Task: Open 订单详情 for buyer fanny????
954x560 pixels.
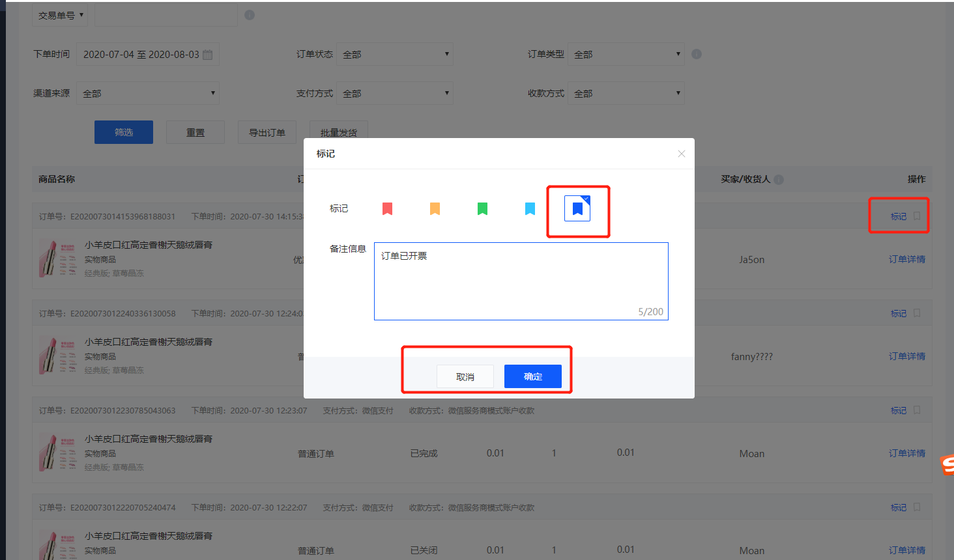Action: [x=907, y=356]
